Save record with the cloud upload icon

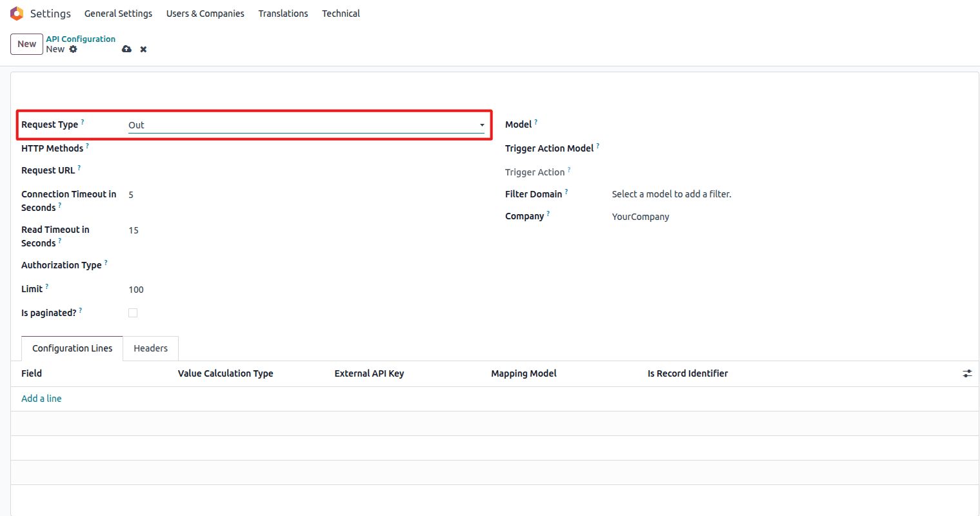[126, 49]
